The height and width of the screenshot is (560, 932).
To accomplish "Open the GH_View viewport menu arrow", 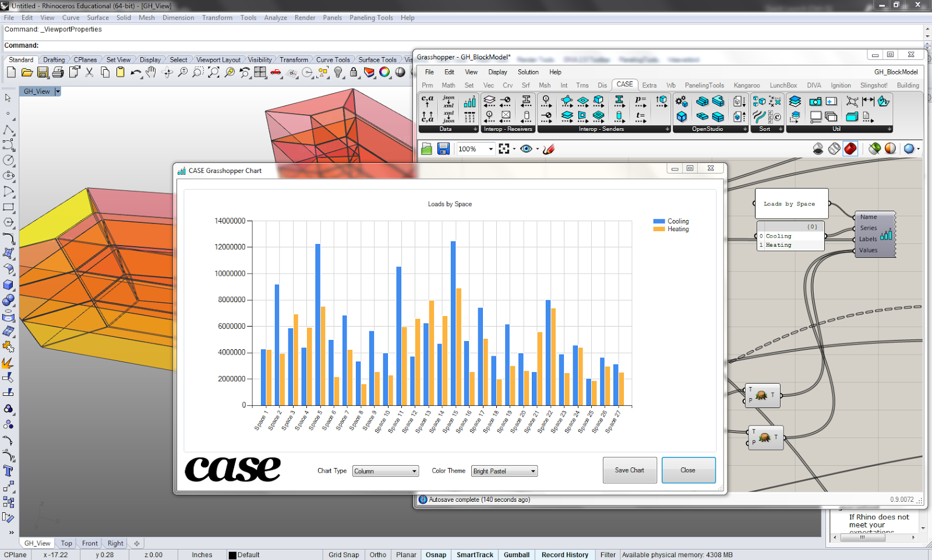I will click(58, 91).
